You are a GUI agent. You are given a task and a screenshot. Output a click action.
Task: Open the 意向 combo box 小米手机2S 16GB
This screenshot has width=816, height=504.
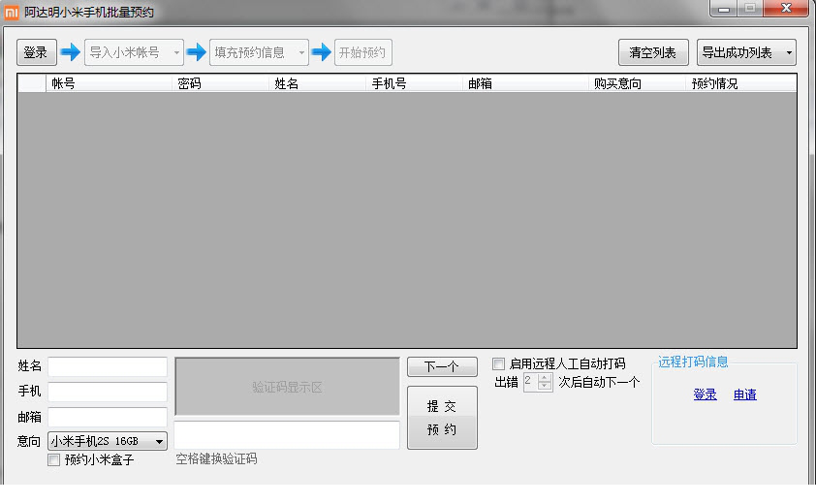point(108,441)
